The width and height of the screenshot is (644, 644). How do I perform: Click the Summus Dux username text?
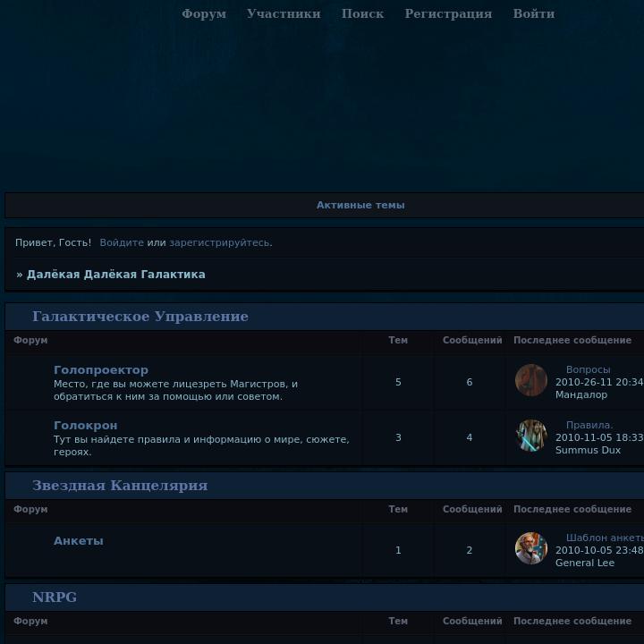click(x=588, y=450)
